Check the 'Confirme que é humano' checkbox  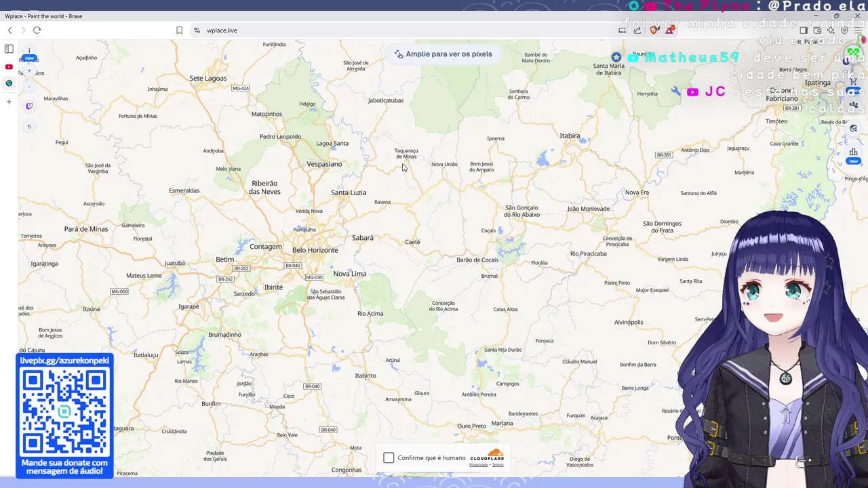pos(389,458)
